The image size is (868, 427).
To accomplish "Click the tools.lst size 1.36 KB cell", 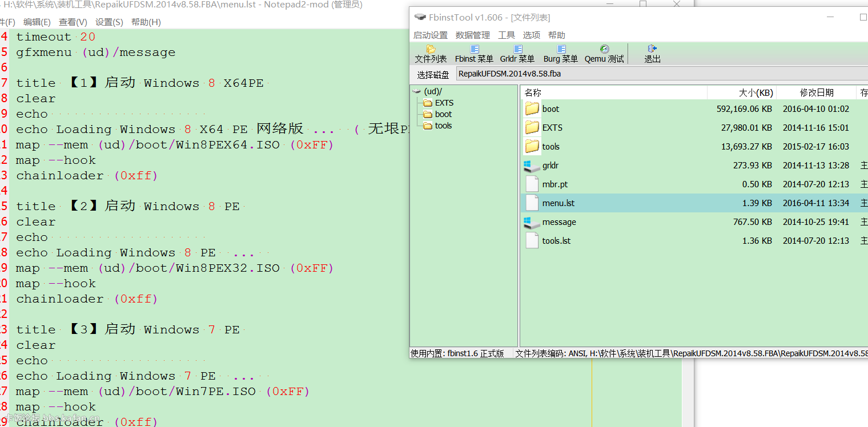I will tap(757, 240).
